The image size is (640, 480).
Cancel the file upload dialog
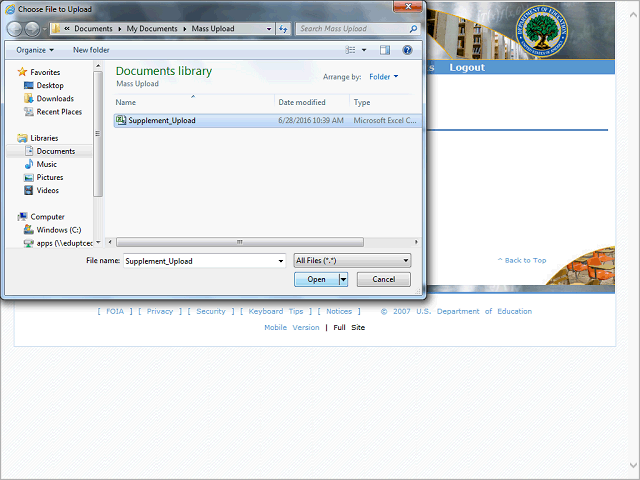pos(384,279)
